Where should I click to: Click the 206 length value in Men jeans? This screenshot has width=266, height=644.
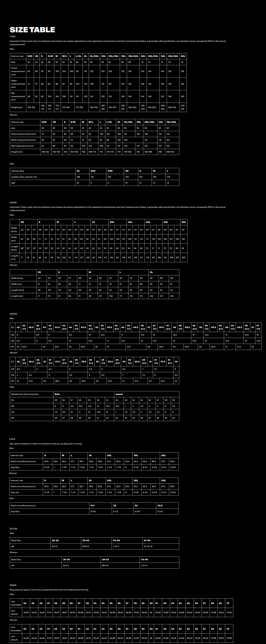click(x=184, y=257)
